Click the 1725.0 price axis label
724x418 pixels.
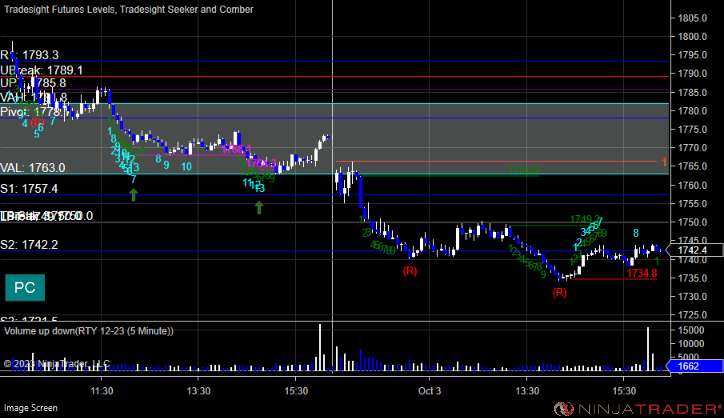coord(693,315)
